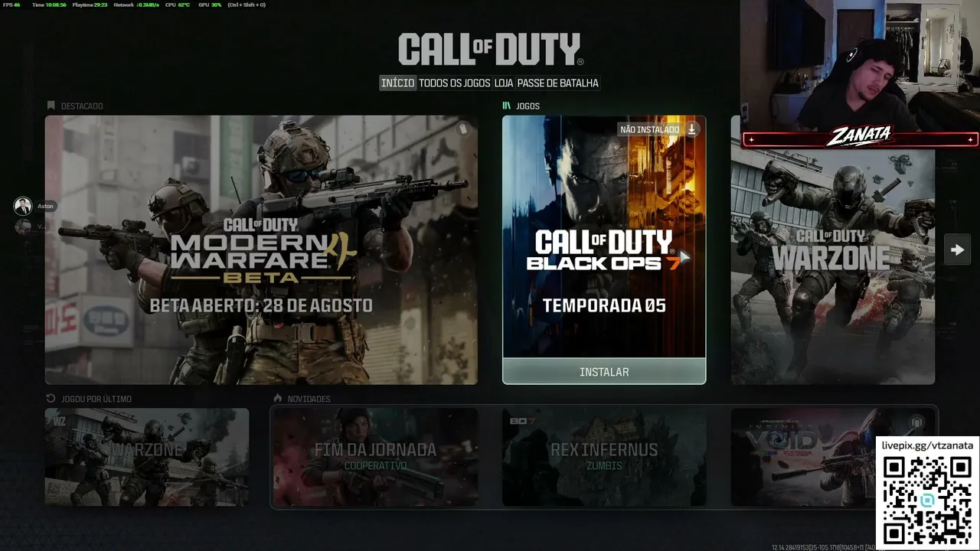This screenshot has height=551, width=980.
Task: Click the 'JOGOU POR ÚLTIMO' label
Action: tap(96, 399)
